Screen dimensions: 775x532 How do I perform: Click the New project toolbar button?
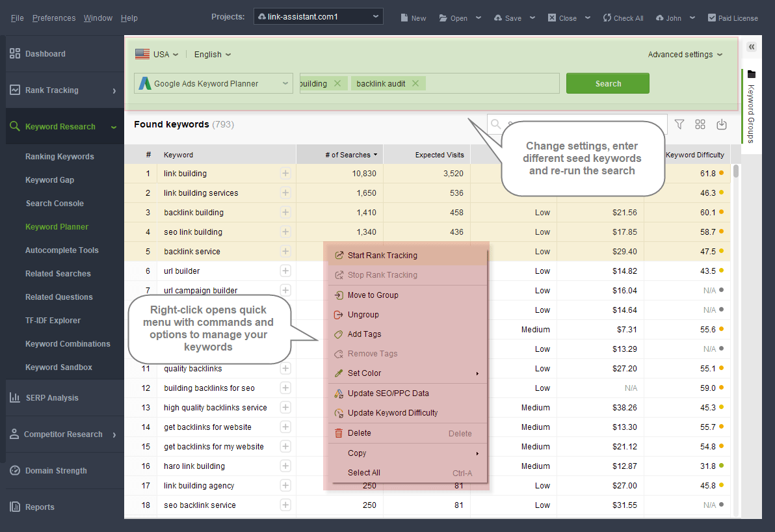(x=414, y=18)
